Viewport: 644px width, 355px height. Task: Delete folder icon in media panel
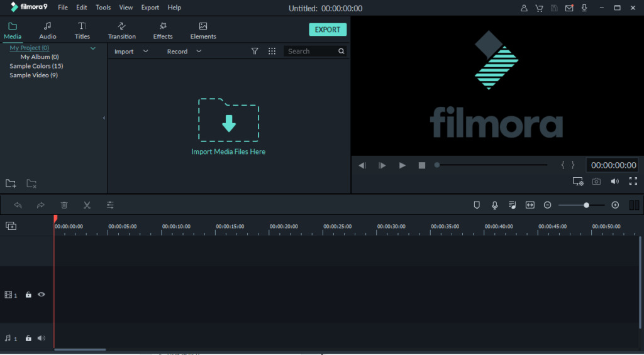point(31,183)
